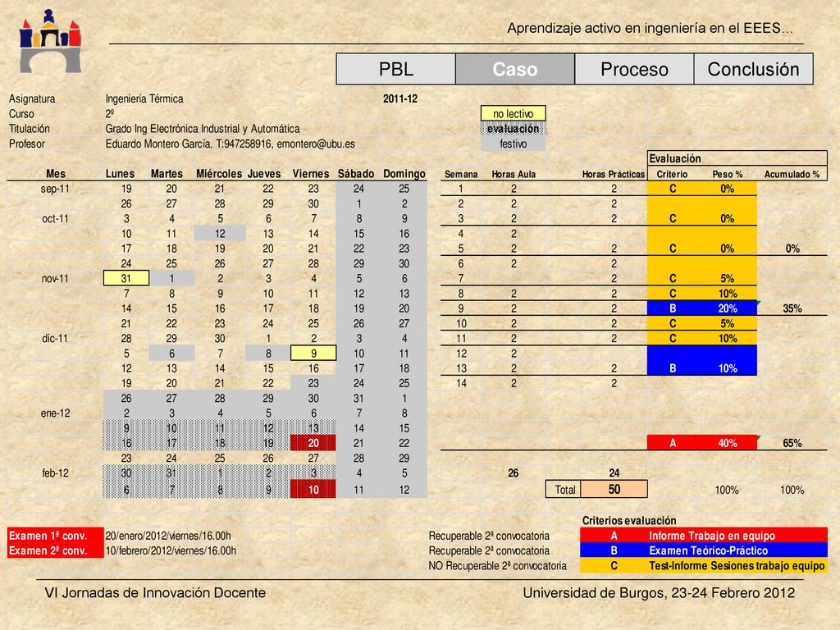Select the exam date '10/febrero/2012/viernes/16.00h'
Image resolution: width=840 pixels, height=630 pixels.
coord(171,550)
